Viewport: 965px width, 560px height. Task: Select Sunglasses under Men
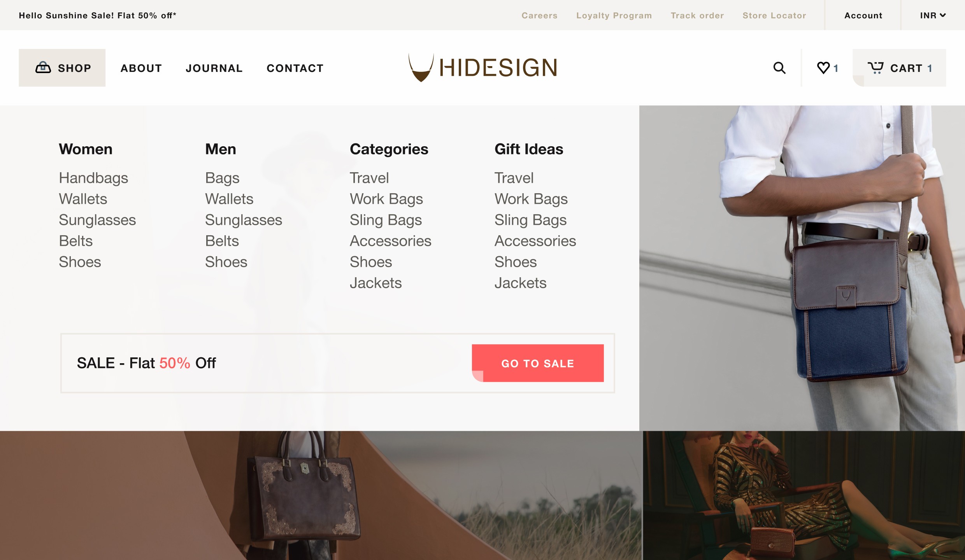coord(244,220)
